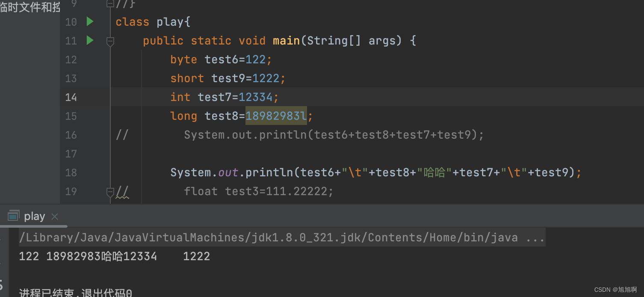Toggle the fold marker at line 19

click(x=110, y=191)
